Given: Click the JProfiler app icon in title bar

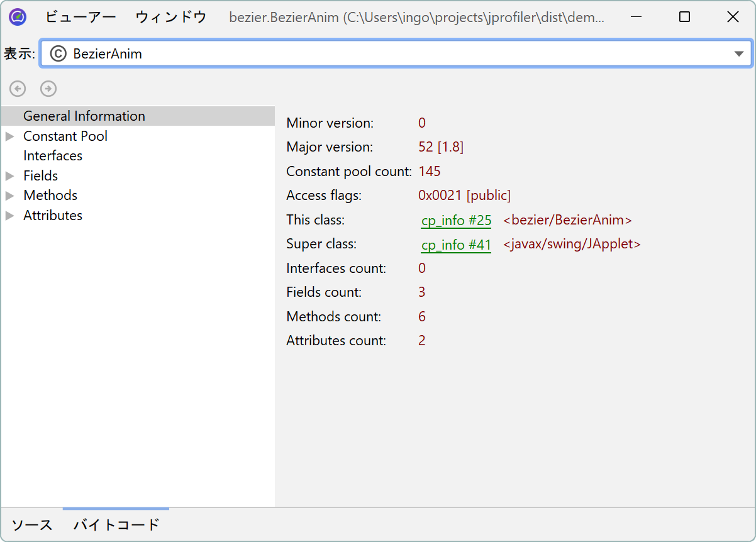Looking at the screenshot, I should click(x=18, y=17).
